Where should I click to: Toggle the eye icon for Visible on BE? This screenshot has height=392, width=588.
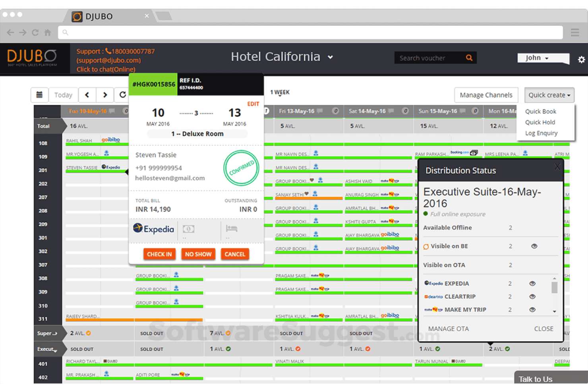pos(534,246)
